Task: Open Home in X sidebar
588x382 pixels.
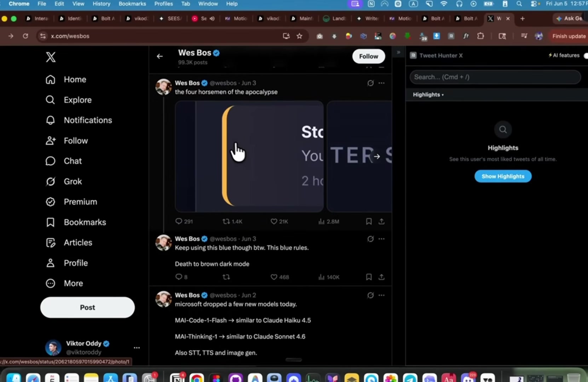Action: [x=66, y=80]
